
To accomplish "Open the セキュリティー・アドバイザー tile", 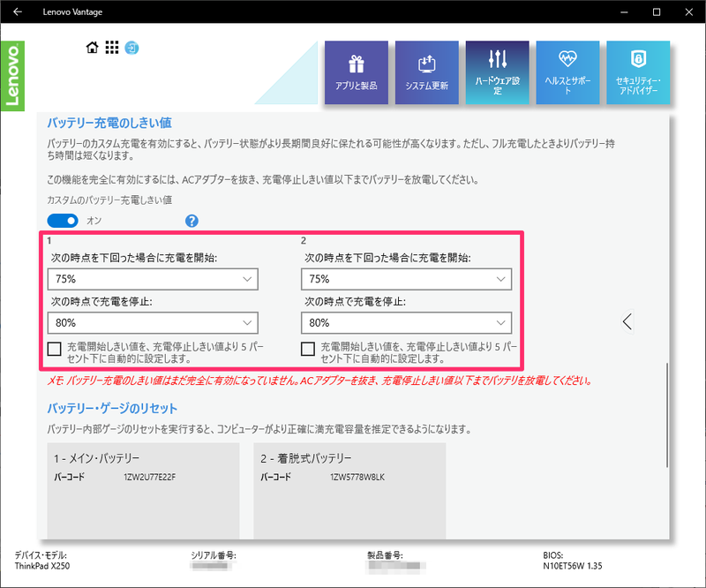I will [x=638, y=72].
